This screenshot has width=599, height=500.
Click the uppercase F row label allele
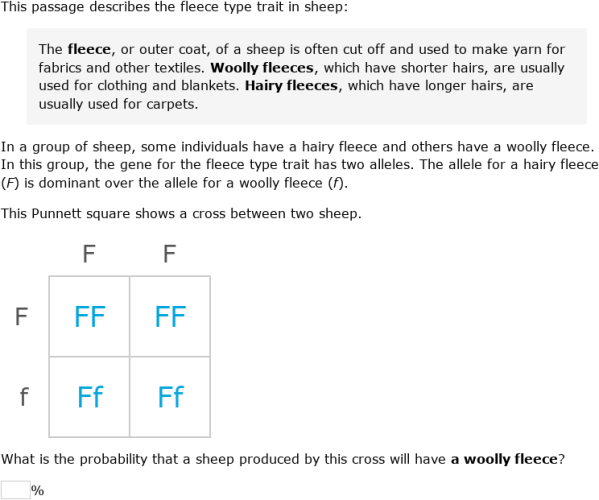coord(21,316)
